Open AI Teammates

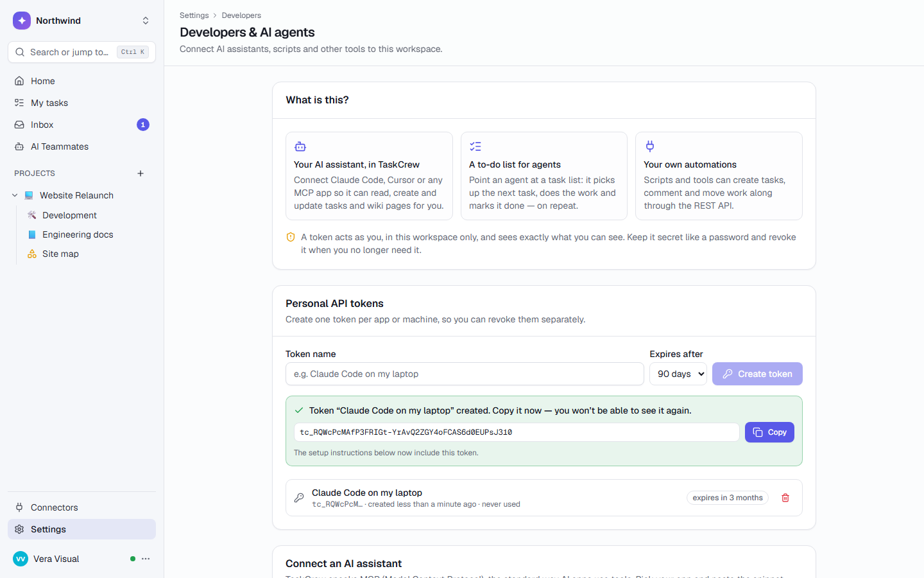click(x=81, y=146)
